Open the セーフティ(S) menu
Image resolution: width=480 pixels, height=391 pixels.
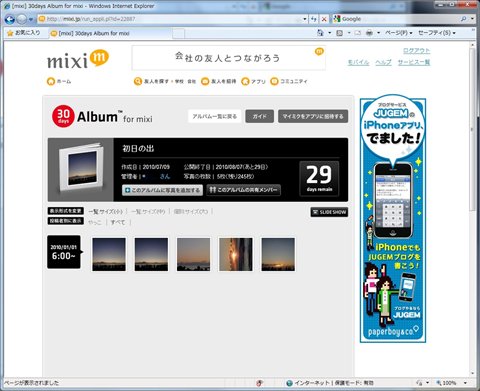tap(437, 33)
